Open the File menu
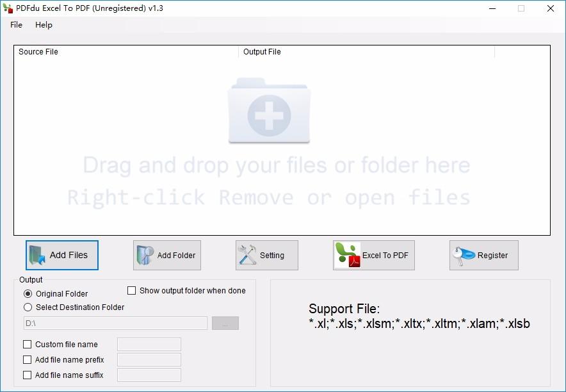The height and width of the screenshot is (392, 566). pos(16,25)
